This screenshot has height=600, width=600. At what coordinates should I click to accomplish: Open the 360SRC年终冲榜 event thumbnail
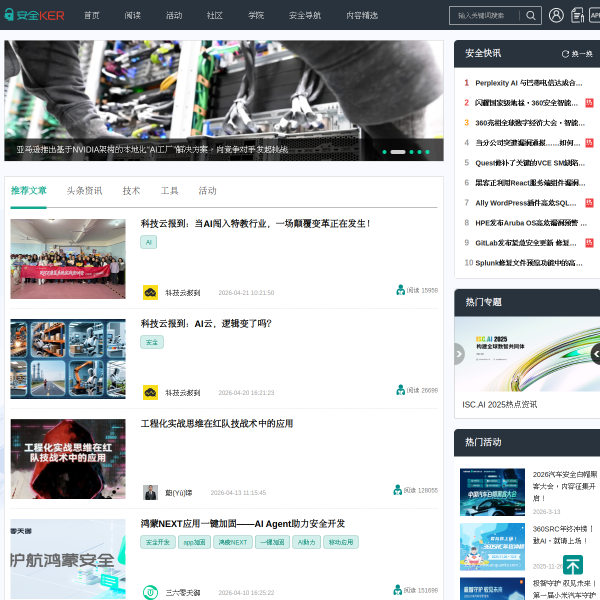point(492,546)
